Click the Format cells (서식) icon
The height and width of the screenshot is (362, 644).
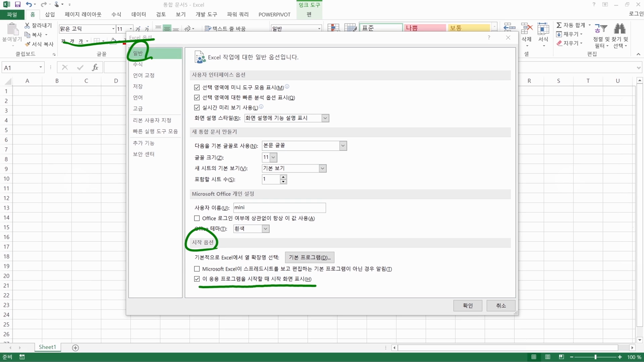[543, 29]
